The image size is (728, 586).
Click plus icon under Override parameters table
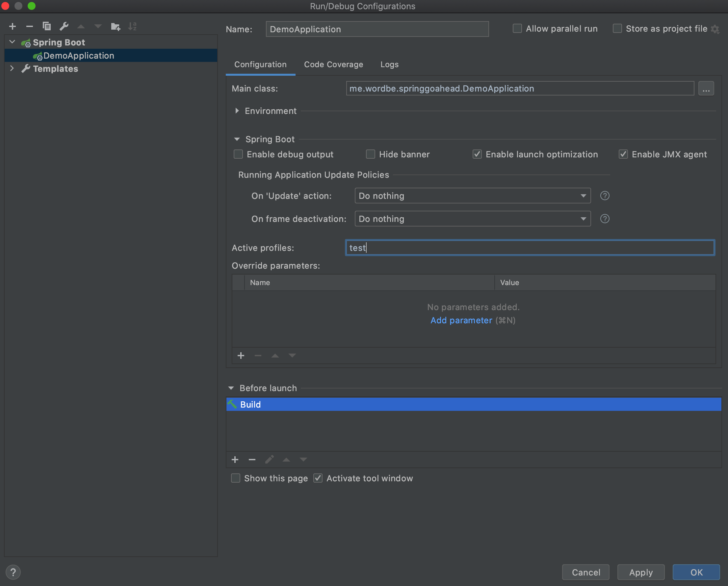pos(241,356)
